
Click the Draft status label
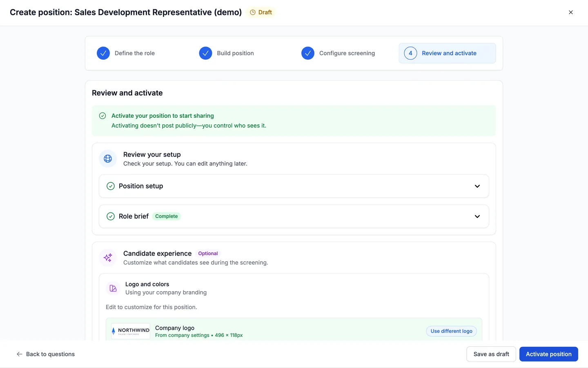pyautogui.click(x=265, y=12)
